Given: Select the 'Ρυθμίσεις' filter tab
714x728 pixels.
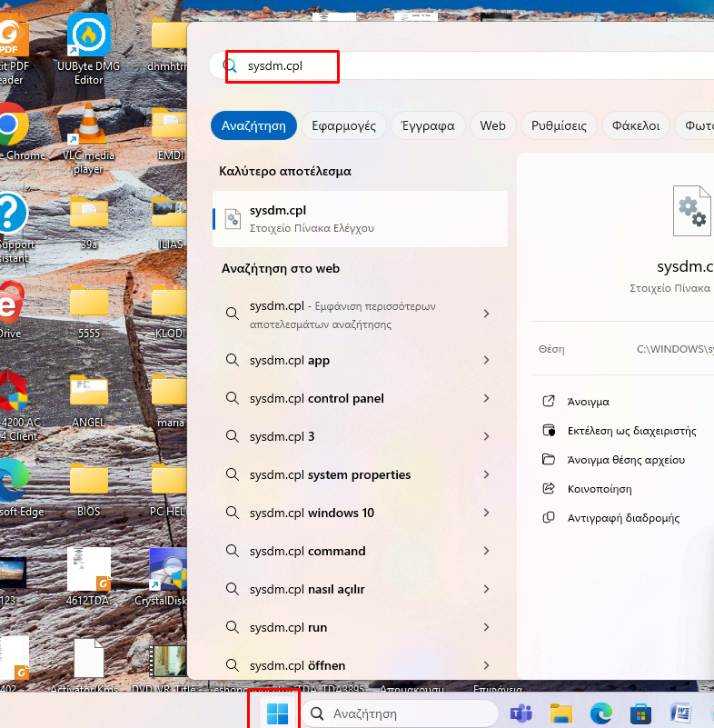Looking at the screenshot, I should point(559,125).
